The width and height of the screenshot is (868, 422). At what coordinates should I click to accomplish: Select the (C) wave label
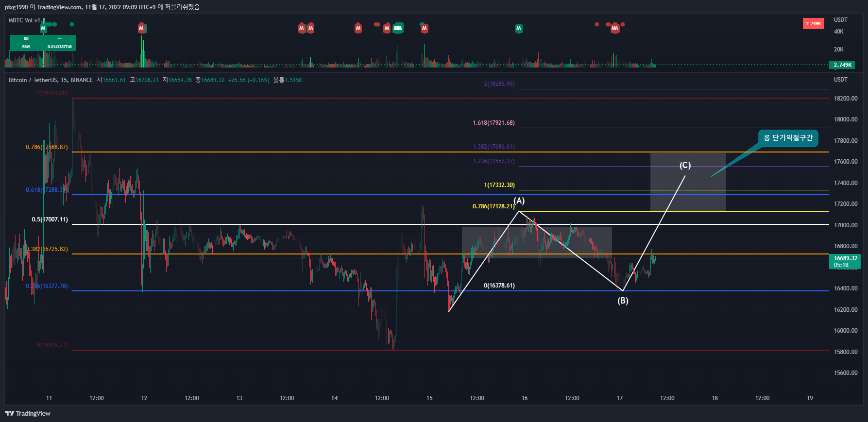coord(685,165)
